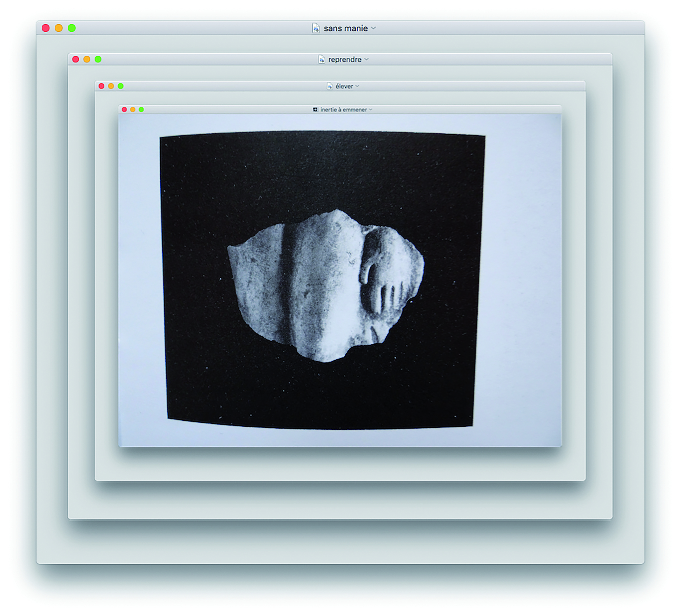Click the image icon beside "inertie à emmener"
This screenshot has height=616, width=681.
coord(315,109)
